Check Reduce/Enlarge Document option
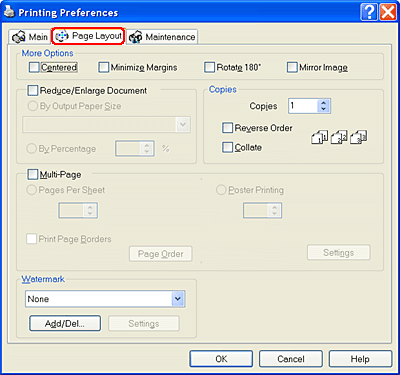 33,91
